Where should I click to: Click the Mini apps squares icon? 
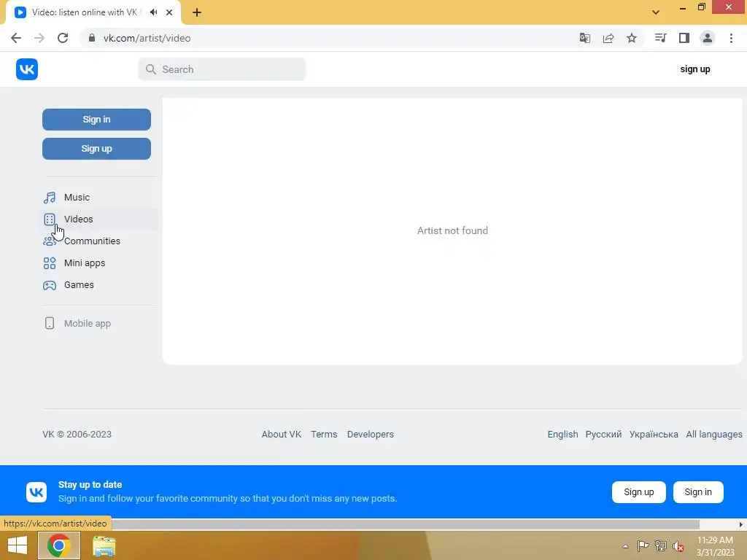click(50, 262)
